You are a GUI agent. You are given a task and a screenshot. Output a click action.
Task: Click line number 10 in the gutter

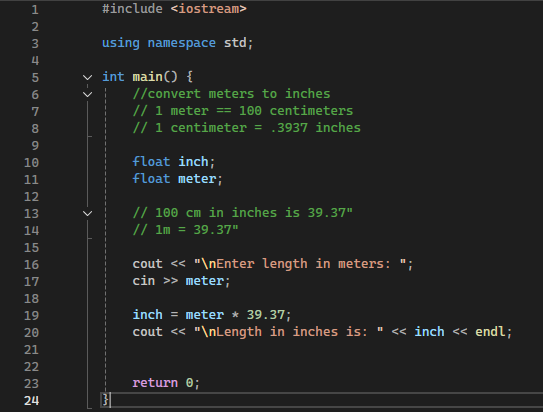point(31,162)
